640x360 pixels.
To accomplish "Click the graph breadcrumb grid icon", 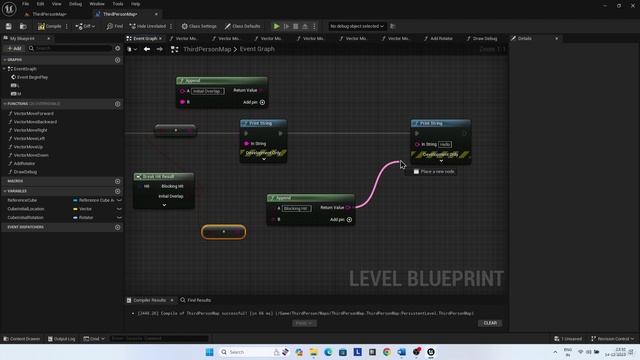I will [174, 49].
